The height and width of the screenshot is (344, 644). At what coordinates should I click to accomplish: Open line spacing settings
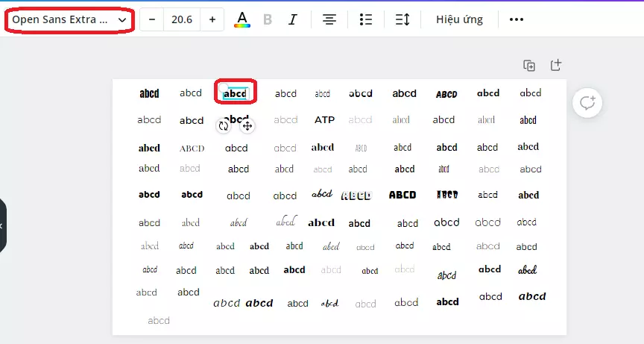[402, 19]
